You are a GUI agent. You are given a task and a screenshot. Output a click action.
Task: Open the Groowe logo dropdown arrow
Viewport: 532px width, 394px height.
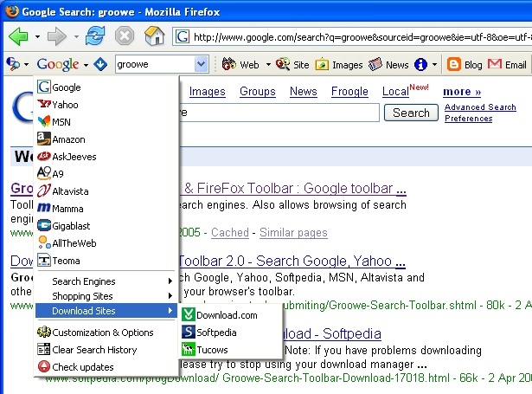(x=26, y=65)
